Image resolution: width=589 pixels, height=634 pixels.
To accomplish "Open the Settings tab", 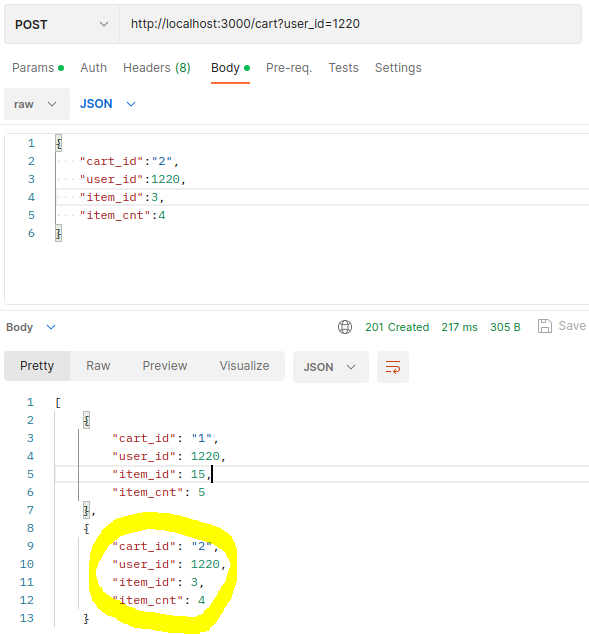I will click(x=398, y=68).
